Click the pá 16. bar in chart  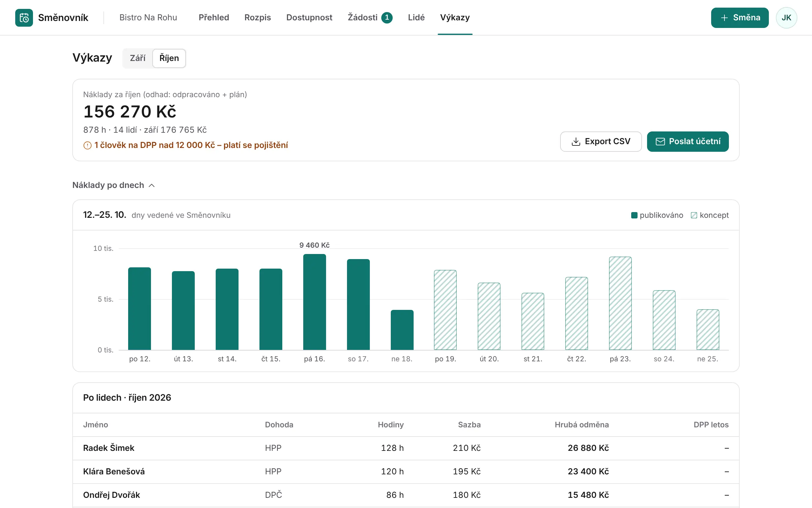(314, 302)
